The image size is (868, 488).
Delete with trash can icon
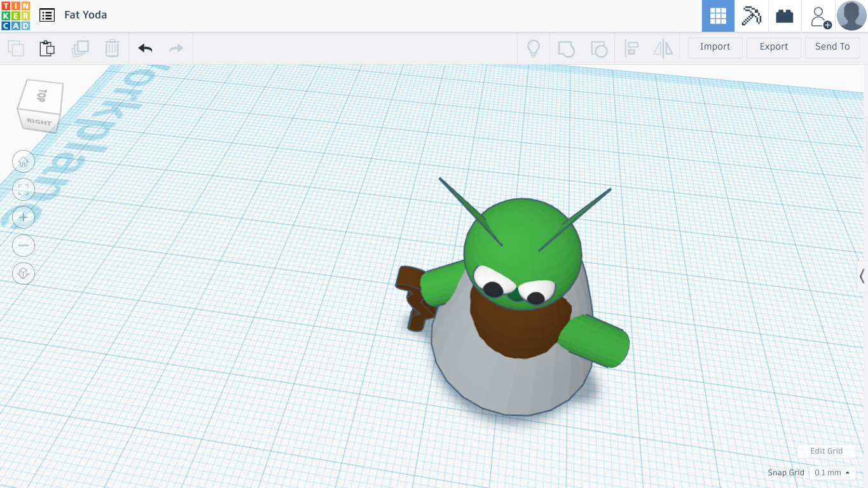coord(112,48)
